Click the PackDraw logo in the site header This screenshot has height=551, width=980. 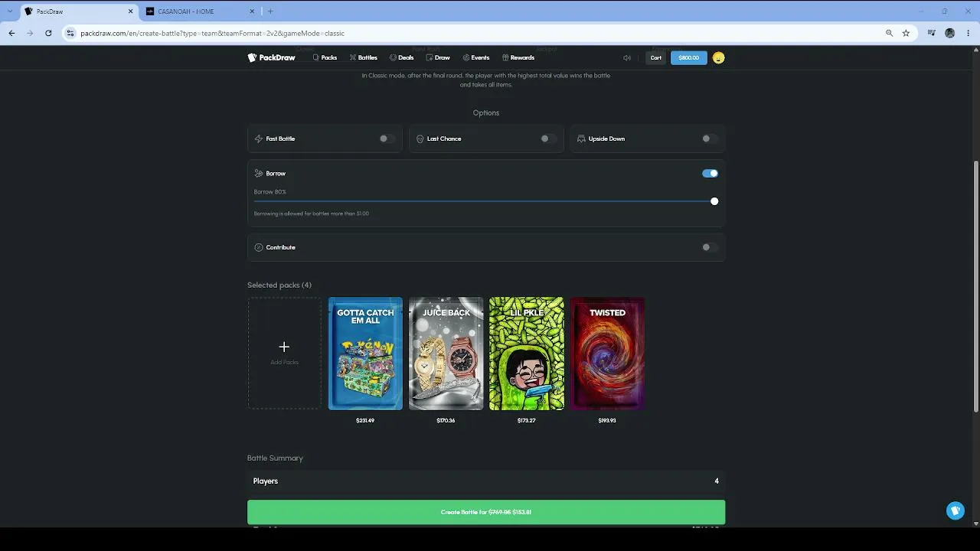coord(272,57)
